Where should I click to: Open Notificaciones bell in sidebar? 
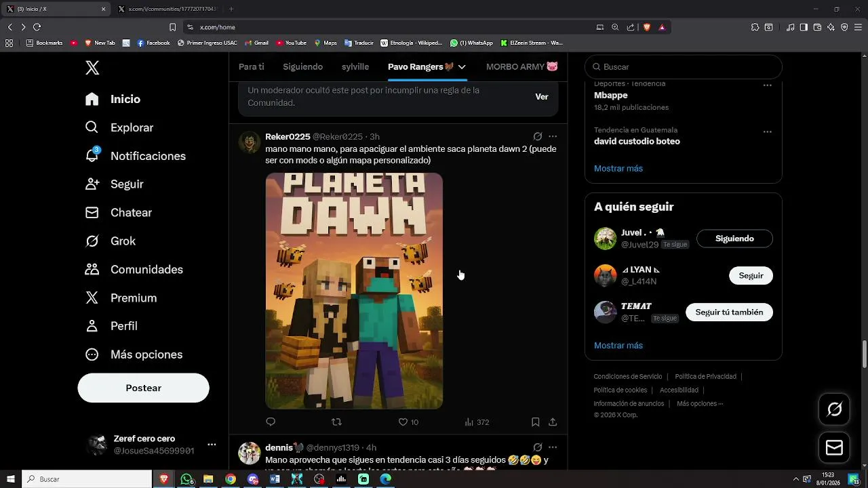coord(135,156)
